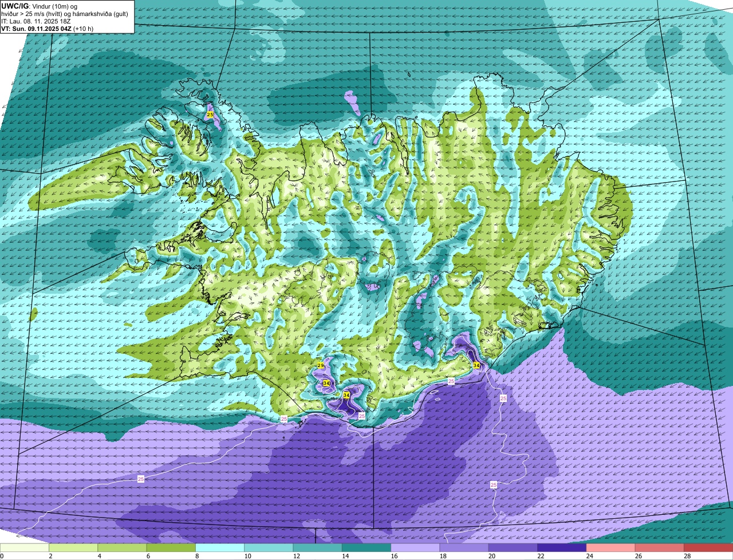
Task: Click 'VT: Sun. 09.11.2025 04Z (+10 h)' text
Action: click(x=48, y=29)
